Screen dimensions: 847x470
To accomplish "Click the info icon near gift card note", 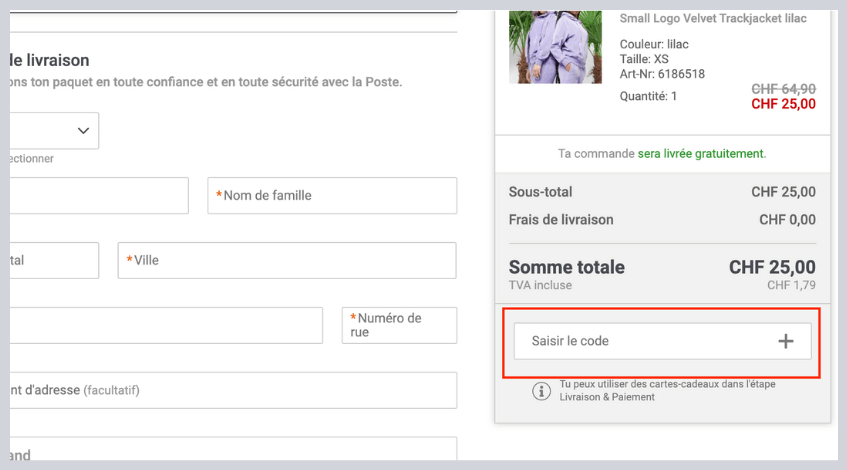I will 541,391.
